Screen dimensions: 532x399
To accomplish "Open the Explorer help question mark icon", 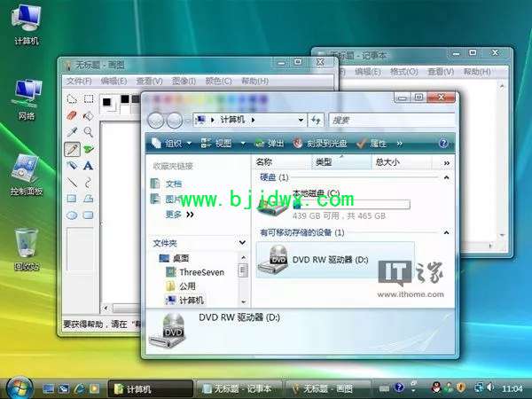I will click(x=443, y=144).
